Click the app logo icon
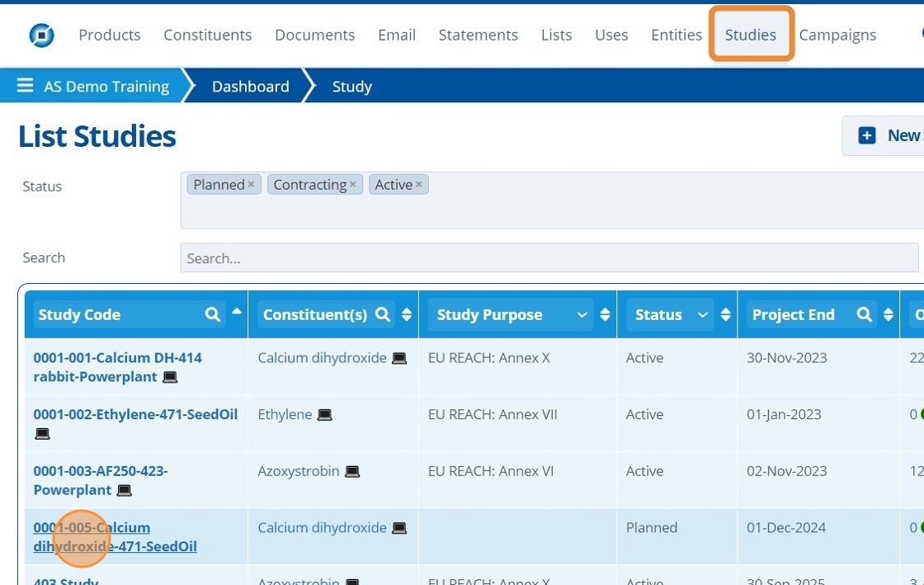 pyautogui.click(x=41, y=35)
